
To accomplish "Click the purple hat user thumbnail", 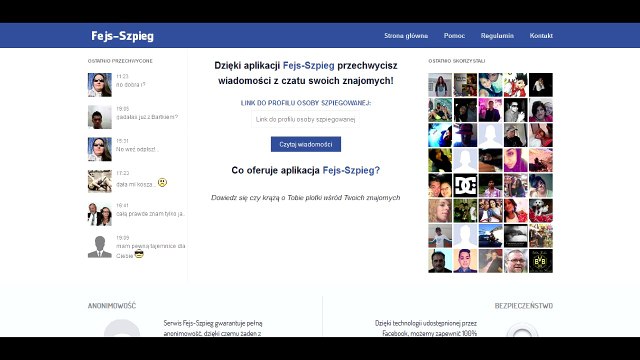I will tap(465, 135).
